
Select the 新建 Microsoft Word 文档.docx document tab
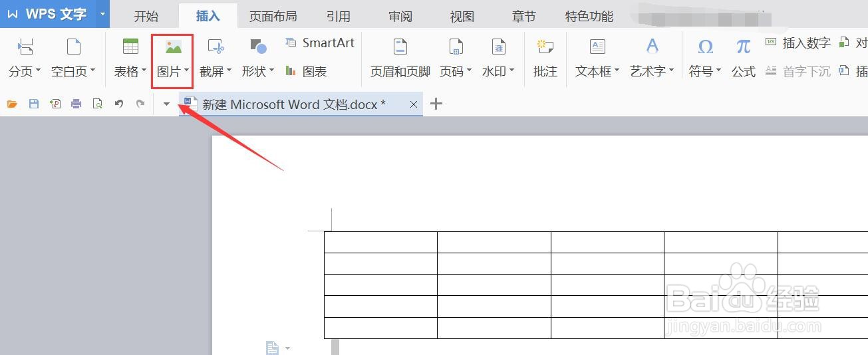pyautogui.click(x=301, y=104)
